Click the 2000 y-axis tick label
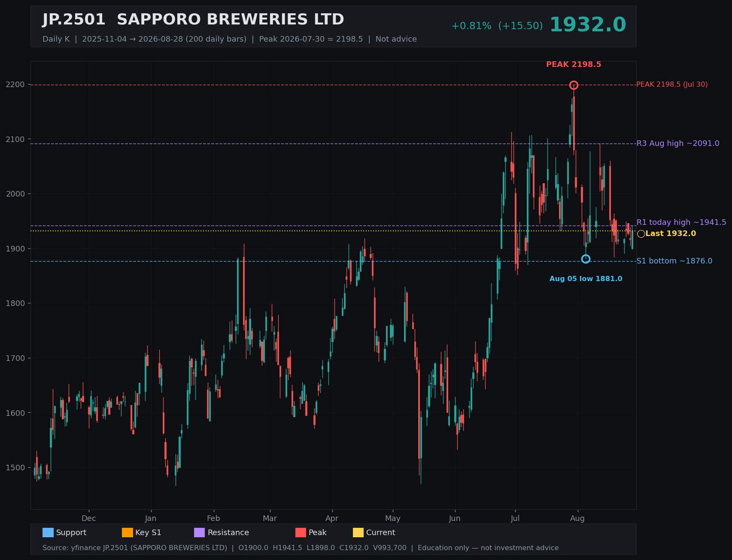The image size is (732, 560). pos(15,194)
